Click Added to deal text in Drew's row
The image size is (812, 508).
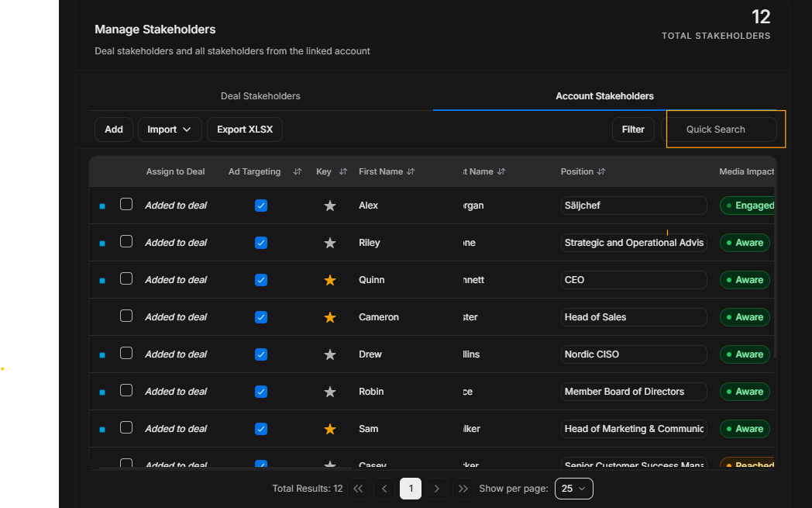tap(176, 354)
